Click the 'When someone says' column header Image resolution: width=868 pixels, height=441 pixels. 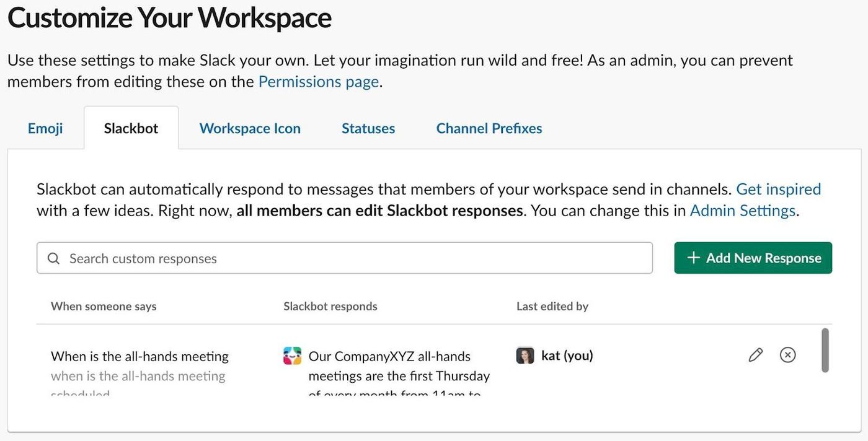(x=103, y=306)
